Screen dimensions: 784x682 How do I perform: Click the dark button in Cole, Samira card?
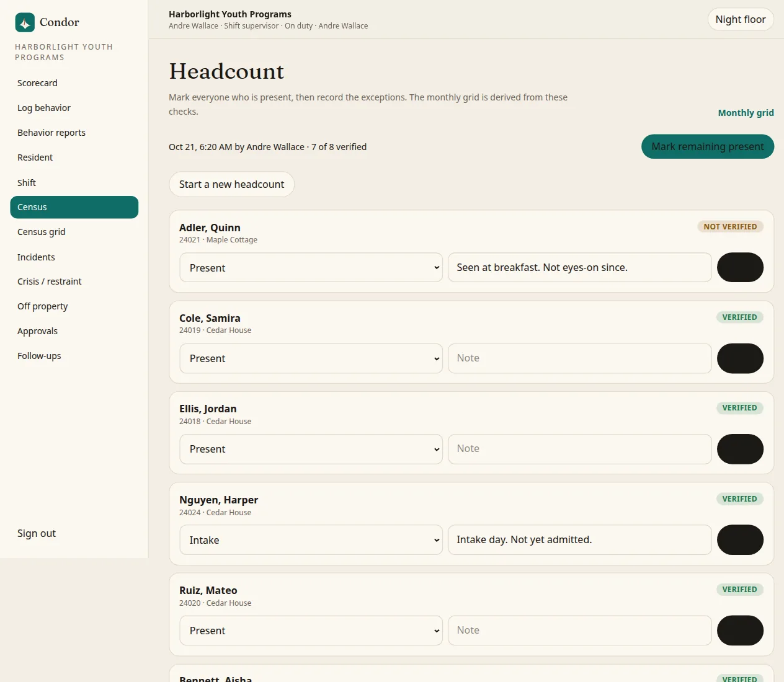click(740, 358)
